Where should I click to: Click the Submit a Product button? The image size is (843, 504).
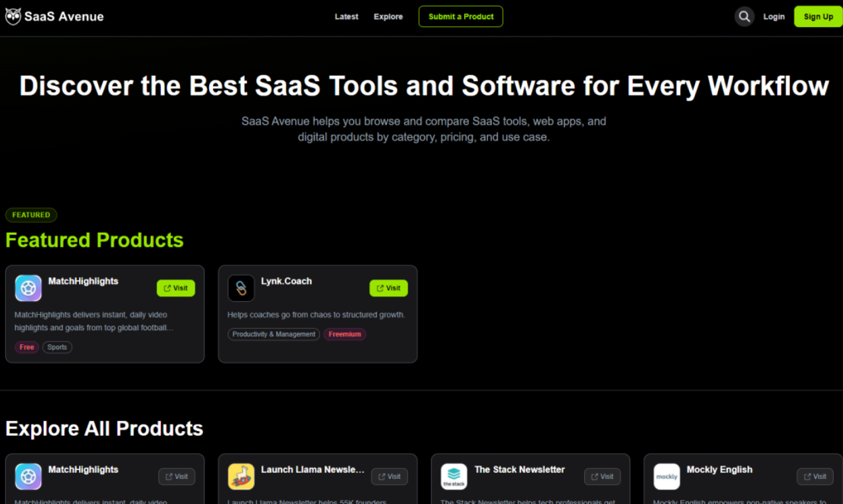pos(461,17)
